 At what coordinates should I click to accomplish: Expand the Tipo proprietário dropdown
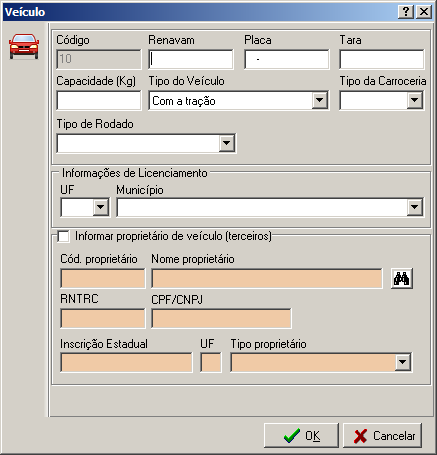(x=403, y=362)
